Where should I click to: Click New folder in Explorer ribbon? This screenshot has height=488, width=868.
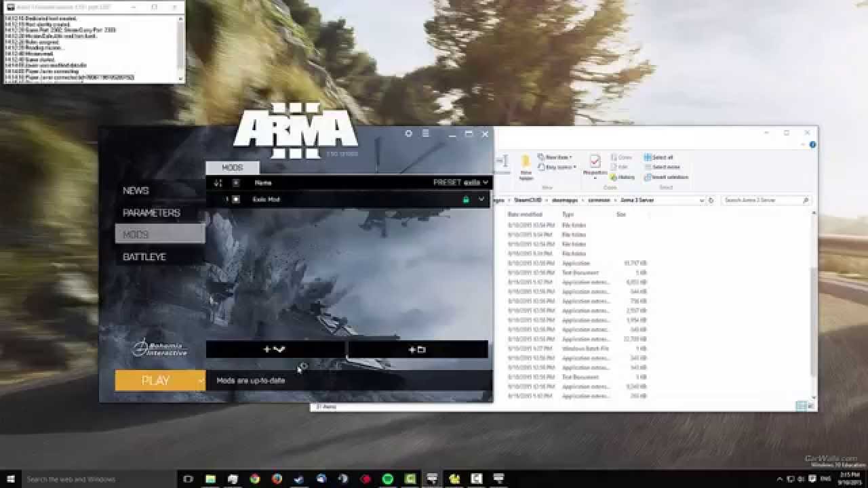pyautogui.click(x=526, y=167)
